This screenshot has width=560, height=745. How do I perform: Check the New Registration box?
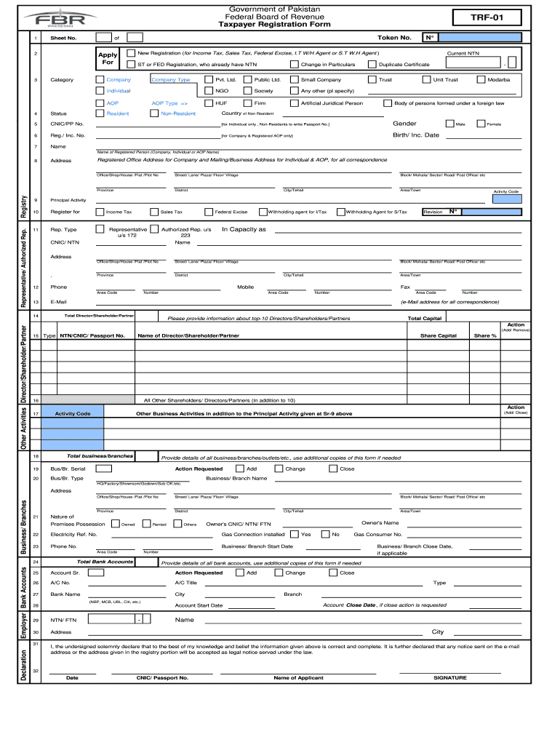point(131,53)
